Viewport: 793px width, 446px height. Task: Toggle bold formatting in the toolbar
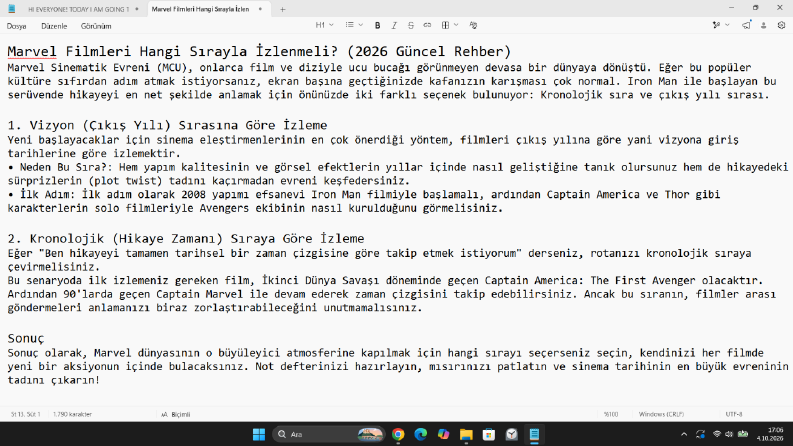pyautogui.click(x=377, y=25)
